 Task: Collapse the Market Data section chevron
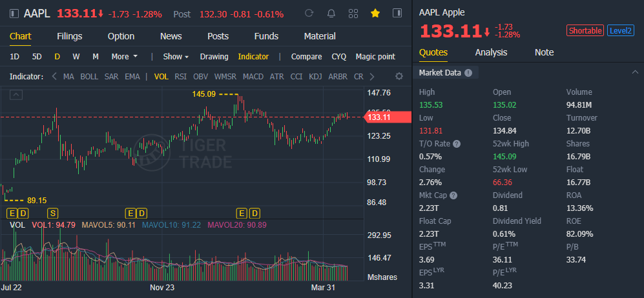[634, 72]
